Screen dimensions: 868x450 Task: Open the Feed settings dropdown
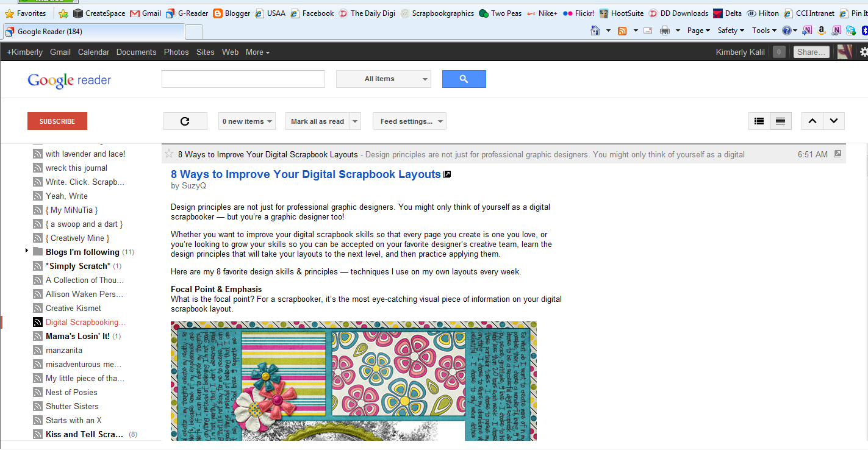(x=409, y=121)
